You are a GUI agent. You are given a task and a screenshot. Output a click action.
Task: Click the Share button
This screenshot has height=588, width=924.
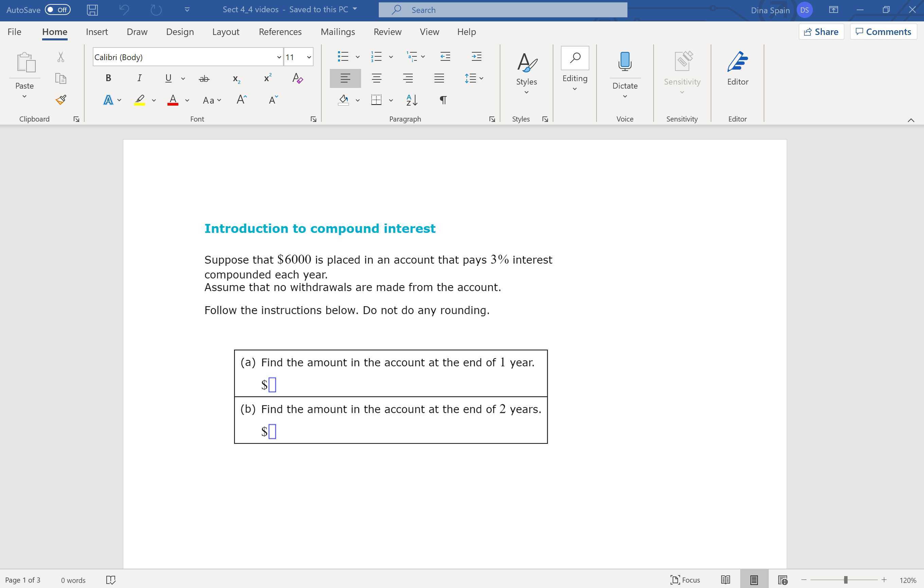[x=821, y=32]
